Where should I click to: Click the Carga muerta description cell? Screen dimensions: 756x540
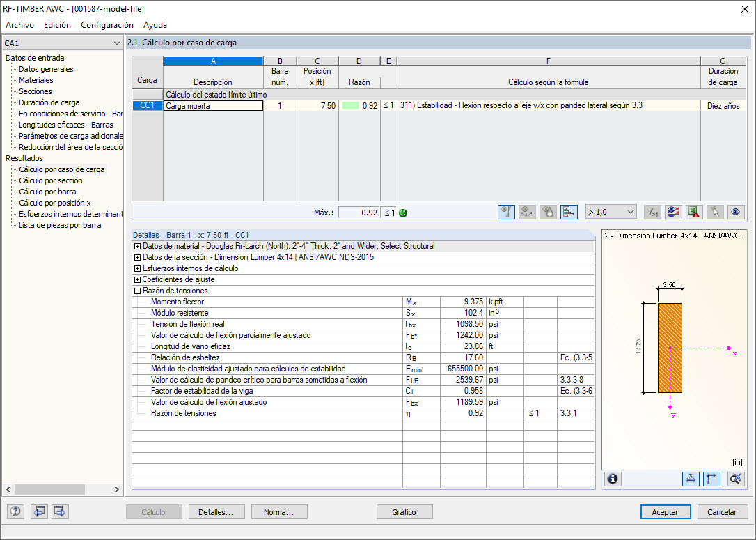(213, 106)
